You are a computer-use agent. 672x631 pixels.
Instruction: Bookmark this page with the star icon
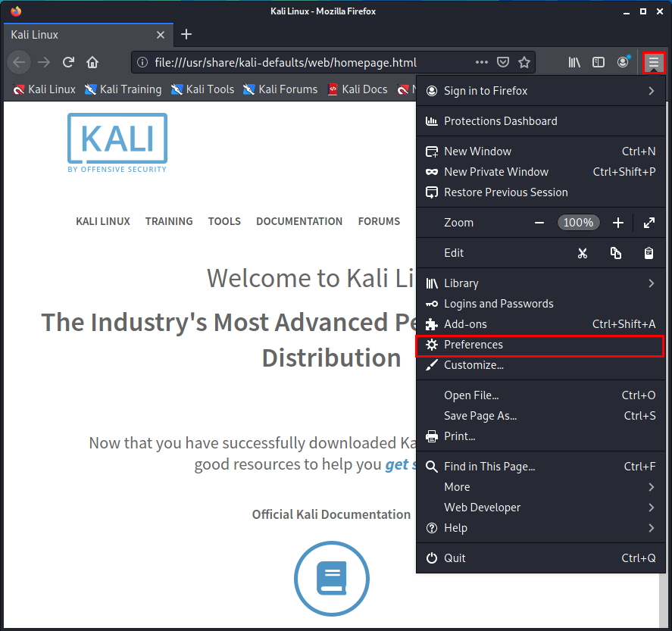[x=524, y=63]
